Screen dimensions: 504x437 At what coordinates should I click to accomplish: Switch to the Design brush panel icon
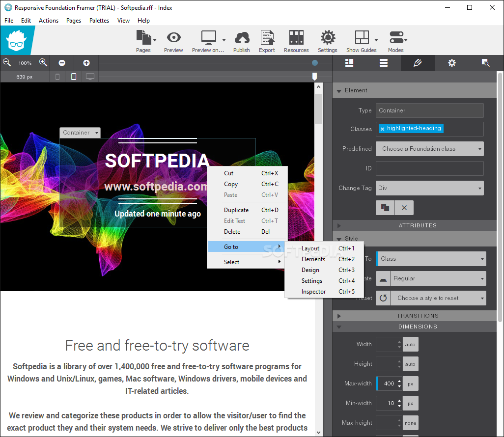pyautogui.click(x=418, y=63)
